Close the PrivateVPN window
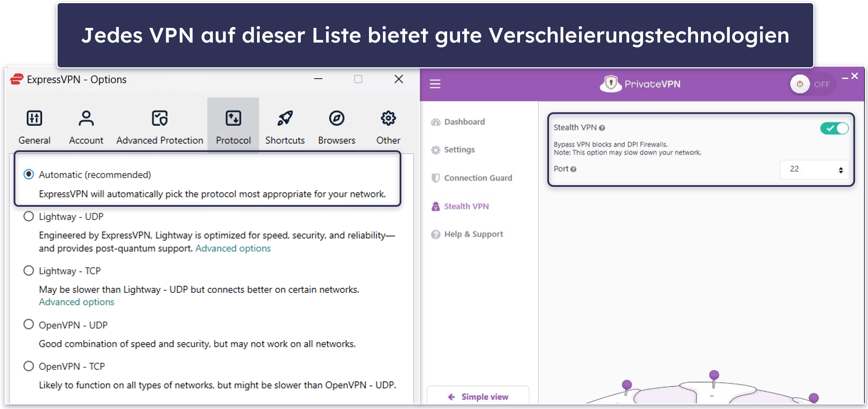 (854, 76)
